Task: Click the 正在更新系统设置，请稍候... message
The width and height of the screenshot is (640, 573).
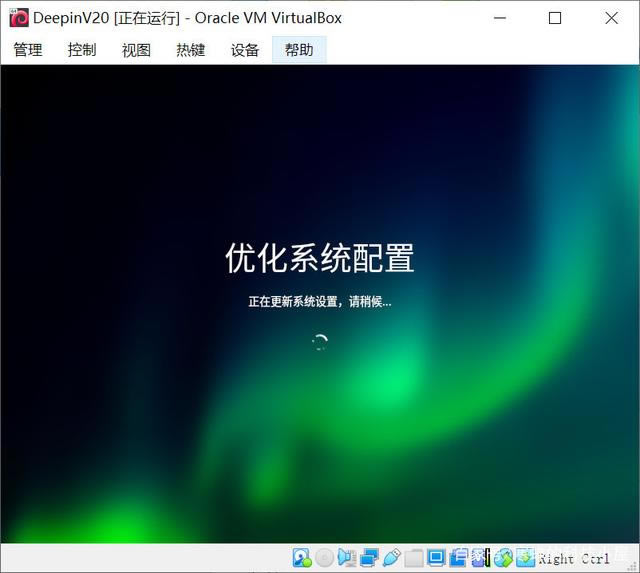Action: point(320,302)
